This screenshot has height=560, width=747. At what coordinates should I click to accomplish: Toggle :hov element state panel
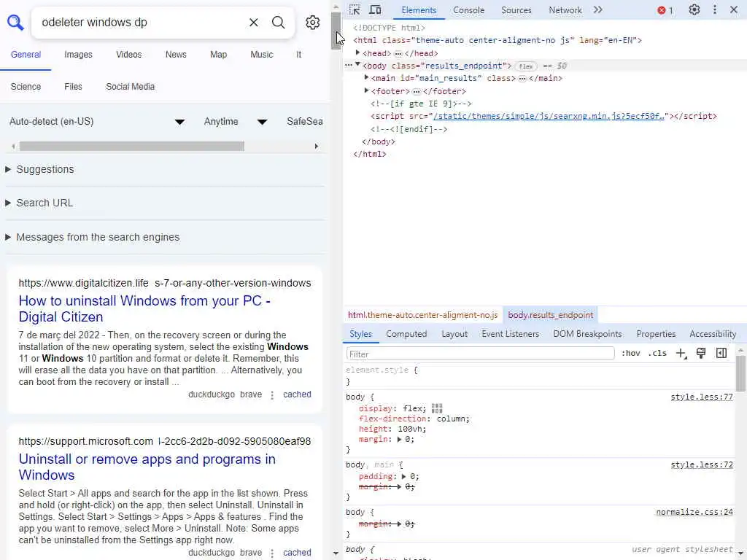[631, 354]
